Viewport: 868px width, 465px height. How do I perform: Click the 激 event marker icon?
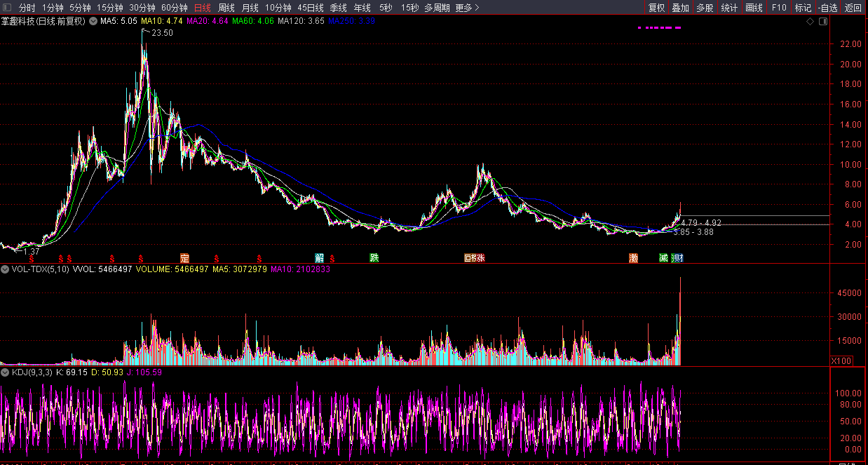click(x=633, y=258)
